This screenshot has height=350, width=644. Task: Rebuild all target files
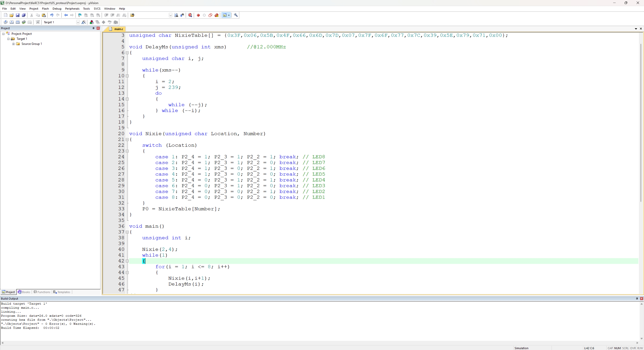(x=17, y=22)
